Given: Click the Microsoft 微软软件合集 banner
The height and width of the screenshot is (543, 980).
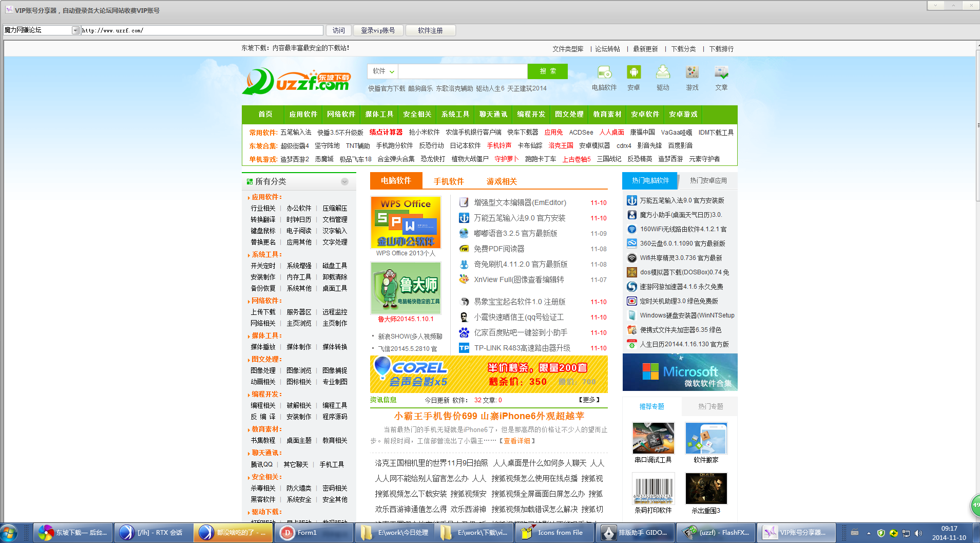Looking at the screenshot, I should pyautogui.click(x=680, y=372).
